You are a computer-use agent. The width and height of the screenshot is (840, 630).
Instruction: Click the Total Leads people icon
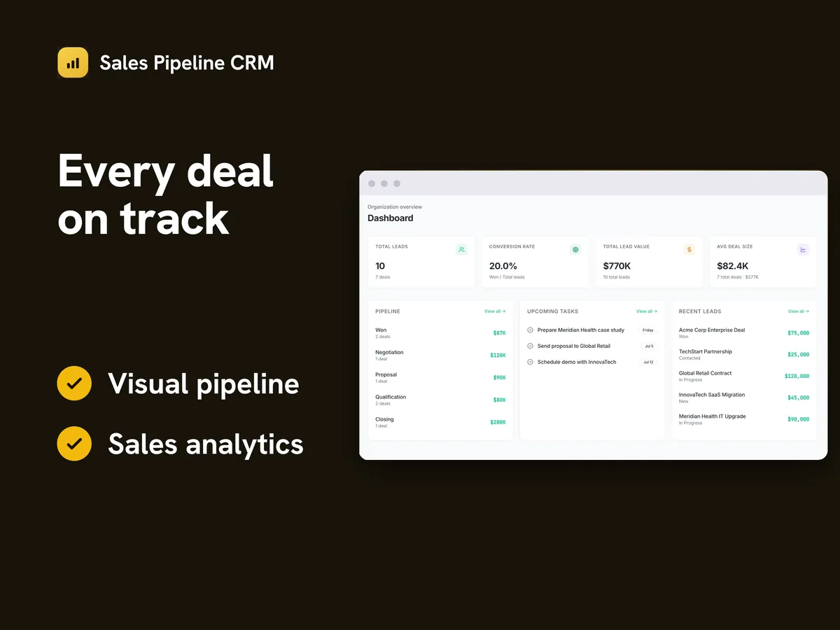(461, 249)
